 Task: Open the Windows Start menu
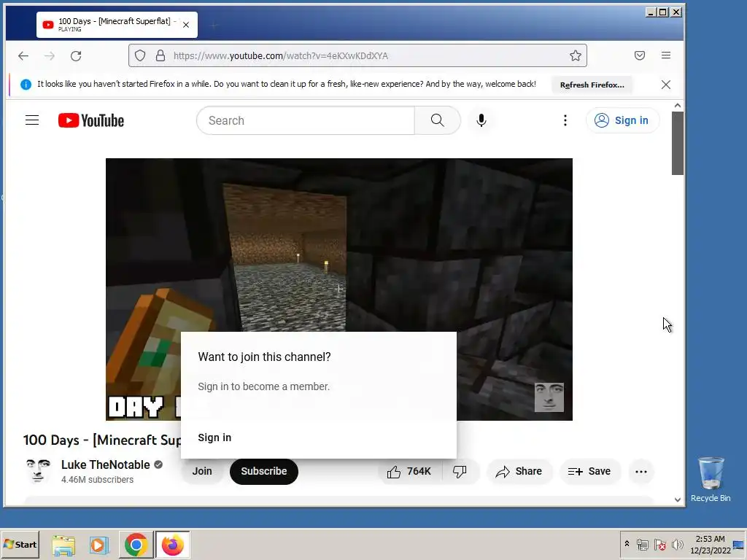point(20,544)
